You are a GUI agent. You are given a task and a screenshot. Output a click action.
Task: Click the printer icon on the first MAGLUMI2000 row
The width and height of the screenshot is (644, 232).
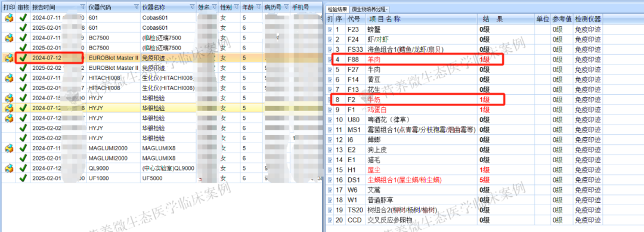click(8, 149)
